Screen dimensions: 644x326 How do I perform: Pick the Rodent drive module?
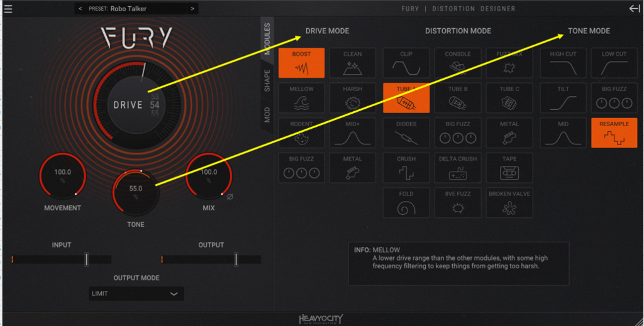(x=301, y=133)
